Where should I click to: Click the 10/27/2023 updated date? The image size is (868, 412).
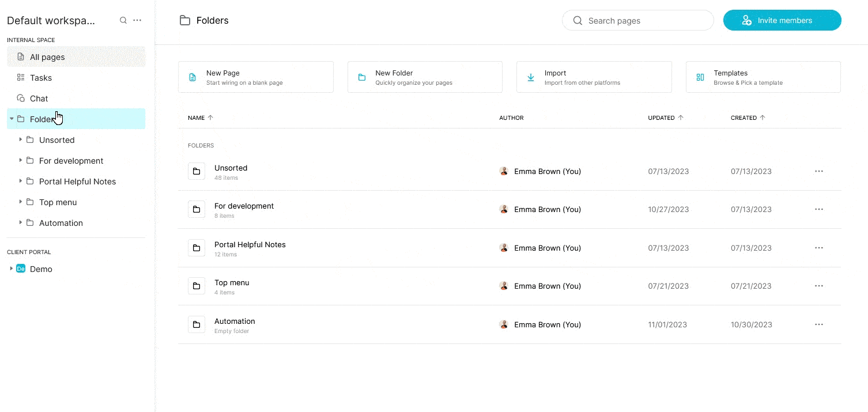pyautogui.click(x=669, y=209)
